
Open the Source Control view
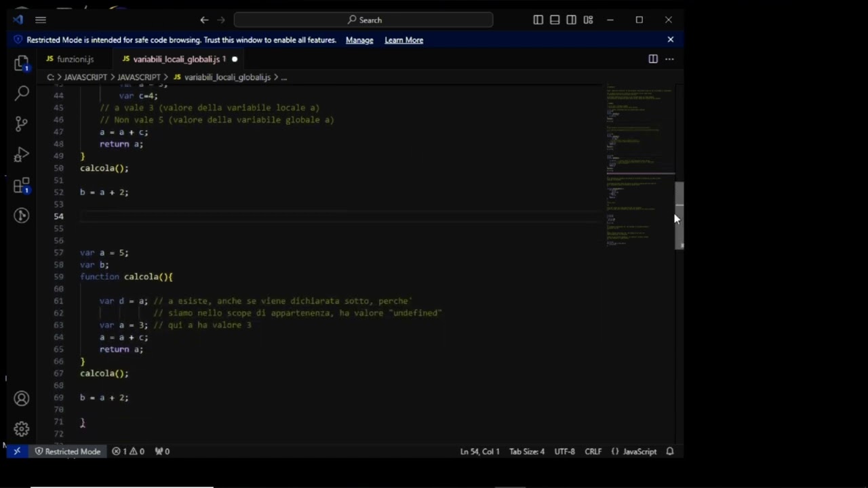click(x=22, y=123)
